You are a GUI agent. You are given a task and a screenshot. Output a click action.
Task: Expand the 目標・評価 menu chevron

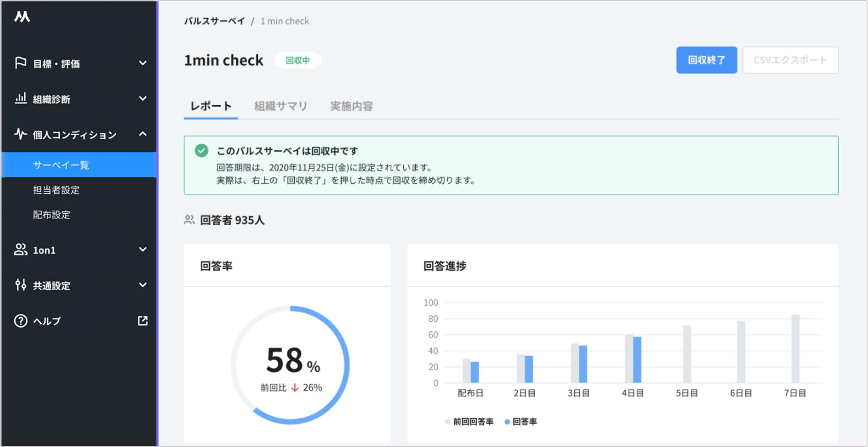pos(143,63)
